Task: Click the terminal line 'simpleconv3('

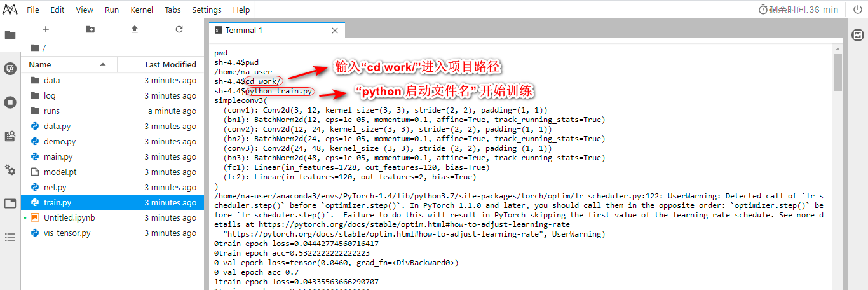Action: click(241, 100)
